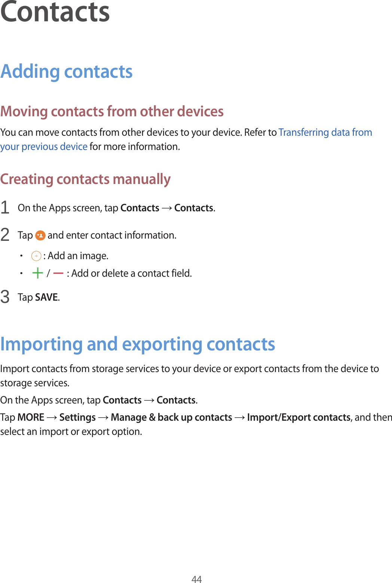
Task: Click the bold 'Settings' text
Action: [77, 417]
